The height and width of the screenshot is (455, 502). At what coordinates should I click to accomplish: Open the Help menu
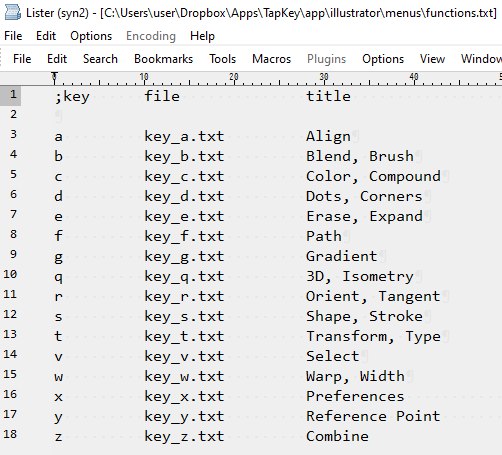point(202,36)
